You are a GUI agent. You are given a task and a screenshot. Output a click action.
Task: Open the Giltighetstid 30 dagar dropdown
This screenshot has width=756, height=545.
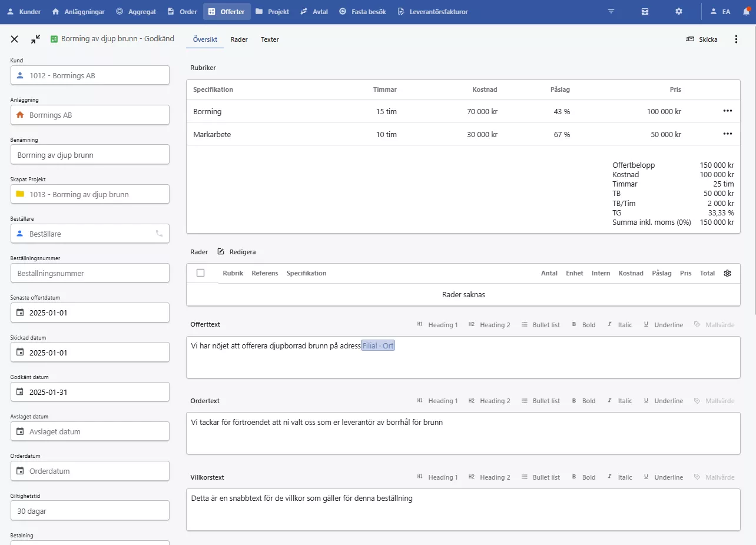90,511
